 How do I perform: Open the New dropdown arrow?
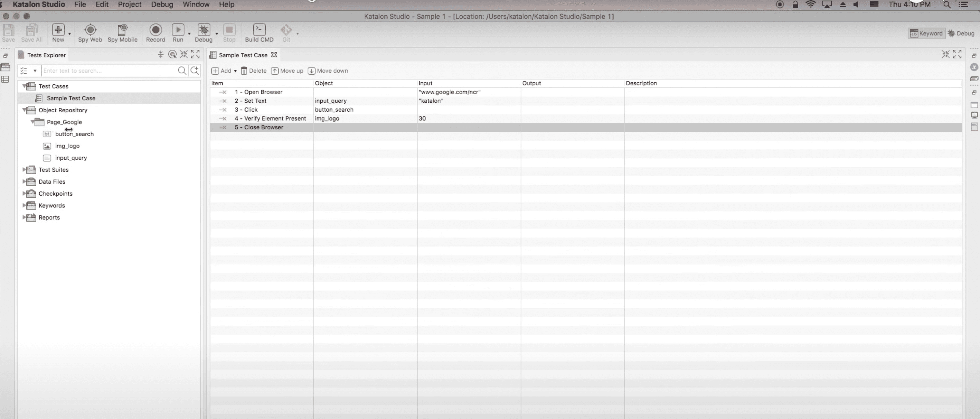pyautogui.click(x=69, y=34)
